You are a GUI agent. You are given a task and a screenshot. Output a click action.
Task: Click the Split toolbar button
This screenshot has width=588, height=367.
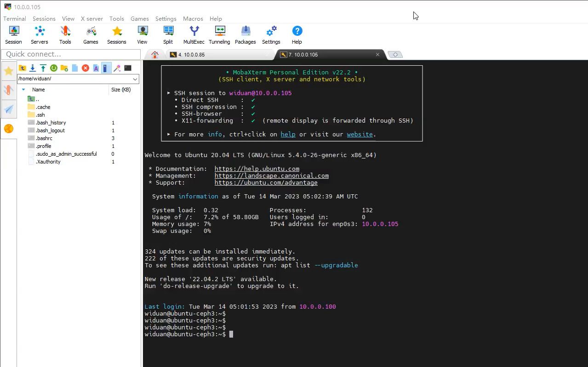pos(168,35)
